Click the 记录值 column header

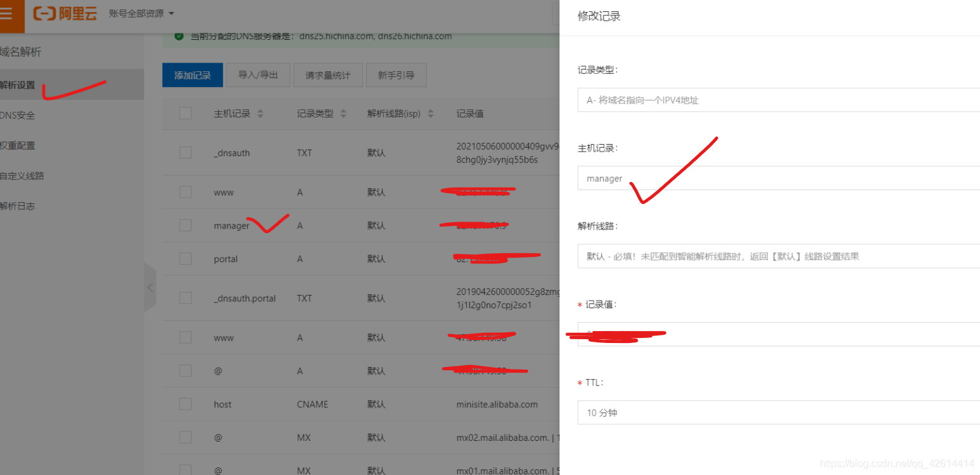tap(470, 114)
